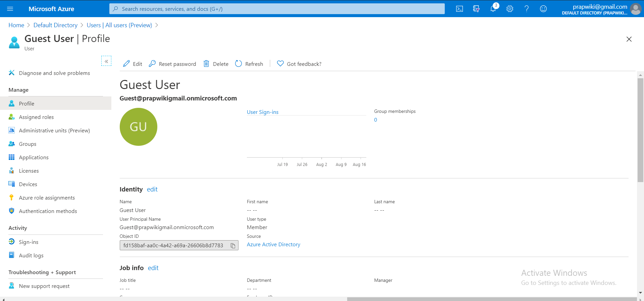
Task: Open the Directory + subscription filter icon
Action: (476, 9)
